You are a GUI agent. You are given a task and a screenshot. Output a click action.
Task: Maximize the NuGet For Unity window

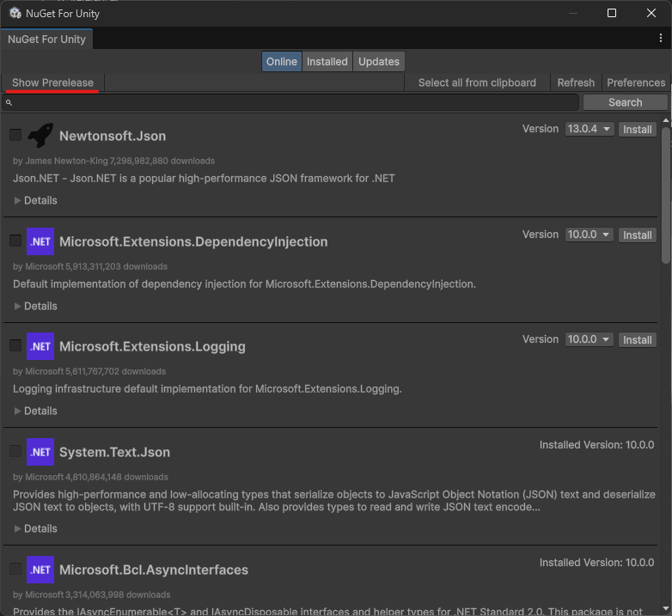coord(612,13)
